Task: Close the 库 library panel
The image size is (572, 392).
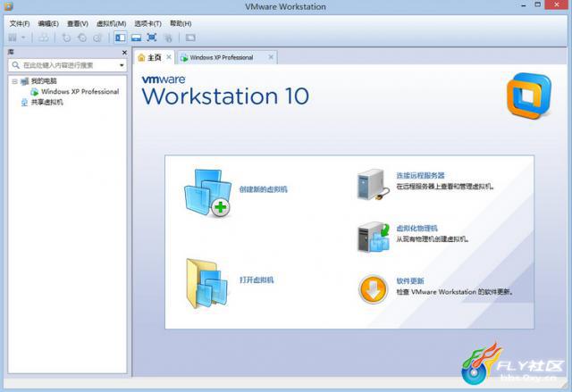Action: click(x=124, y=53)
